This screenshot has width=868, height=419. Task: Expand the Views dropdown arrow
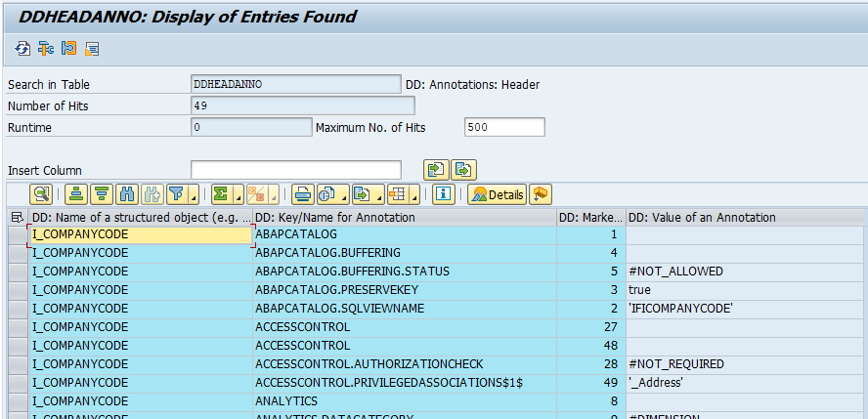coord(344,194)
